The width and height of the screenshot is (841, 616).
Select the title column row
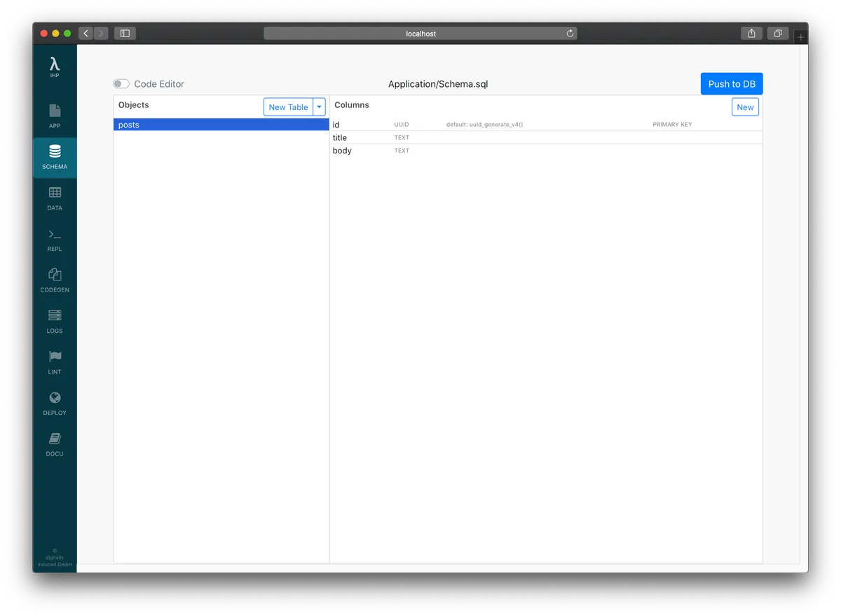[x=420, y=137]
